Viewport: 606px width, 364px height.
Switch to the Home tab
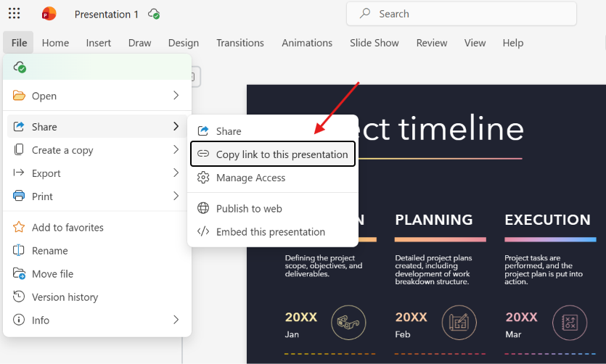55,43
